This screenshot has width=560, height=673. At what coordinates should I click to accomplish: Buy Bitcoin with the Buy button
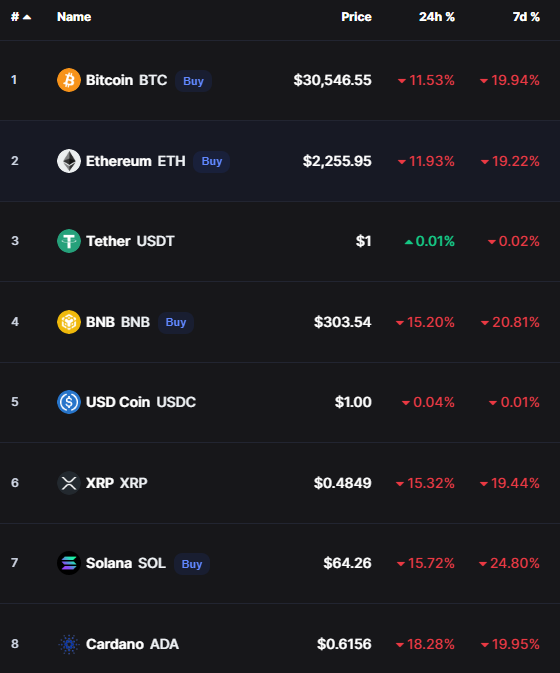pyautogui.click(x=193, y=81)
